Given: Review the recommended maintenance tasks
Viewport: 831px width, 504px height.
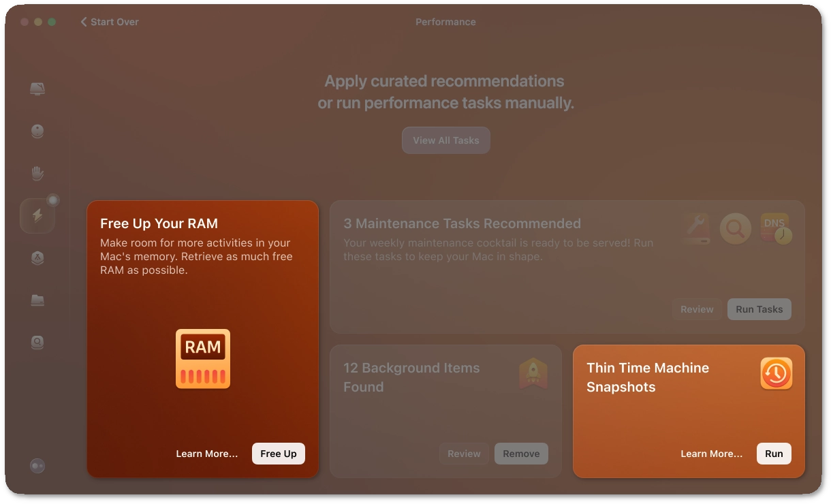Looking at the screenshot, I should pos(697,309).
